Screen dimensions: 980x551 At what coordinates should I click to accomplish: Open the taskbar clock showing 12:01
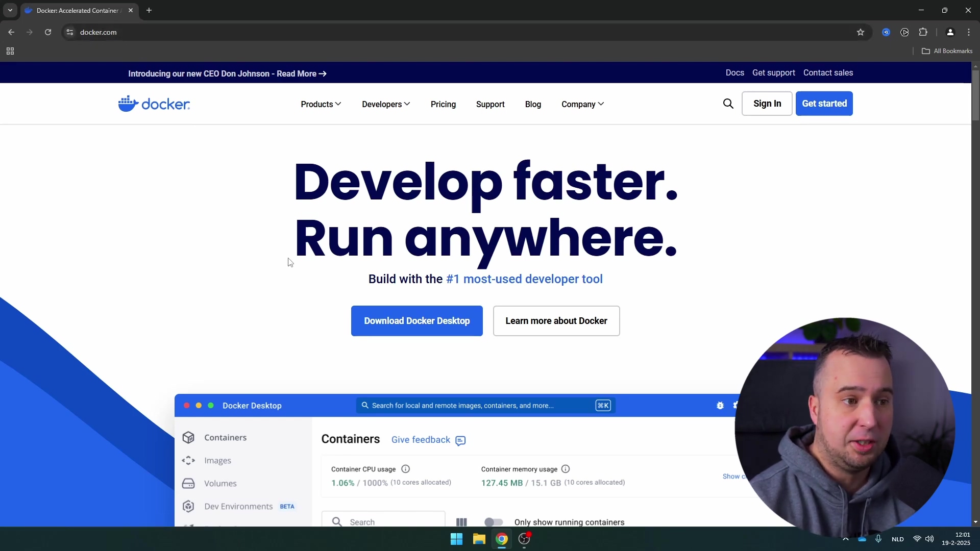tap(956, 539)
